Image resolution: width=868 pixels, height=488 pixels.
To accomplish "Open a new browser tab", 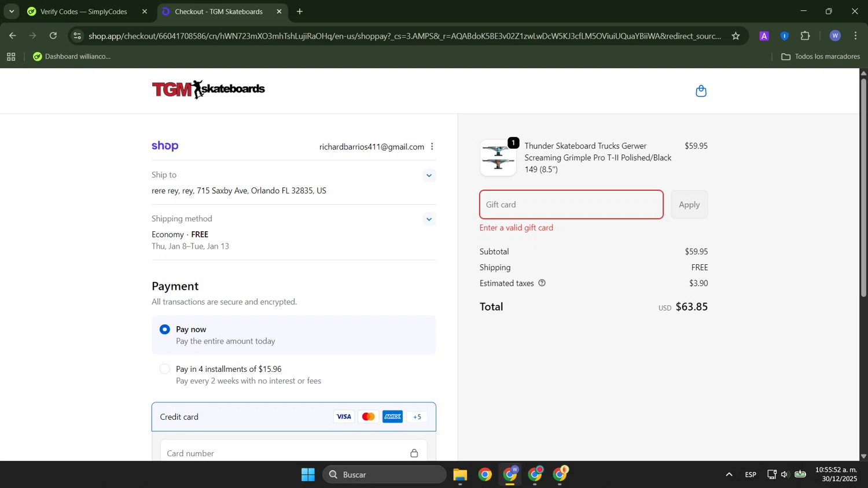I will click(300, 12).
